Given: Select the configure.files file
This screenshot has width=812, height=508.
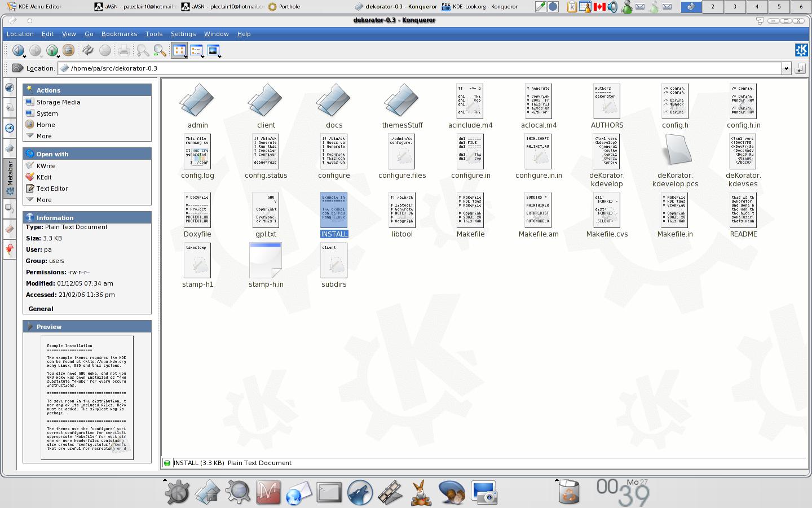Looking at the screenshot, I should 402,156.
